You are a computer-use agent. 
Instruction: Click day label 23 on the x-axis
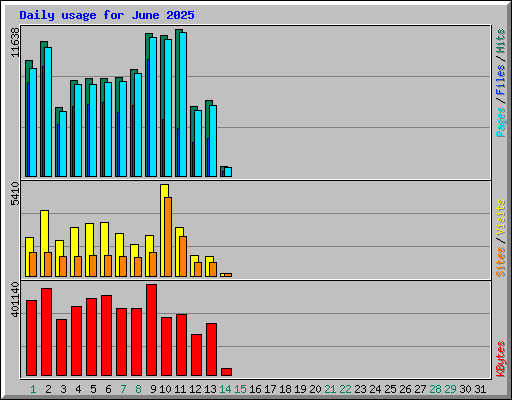360,389
